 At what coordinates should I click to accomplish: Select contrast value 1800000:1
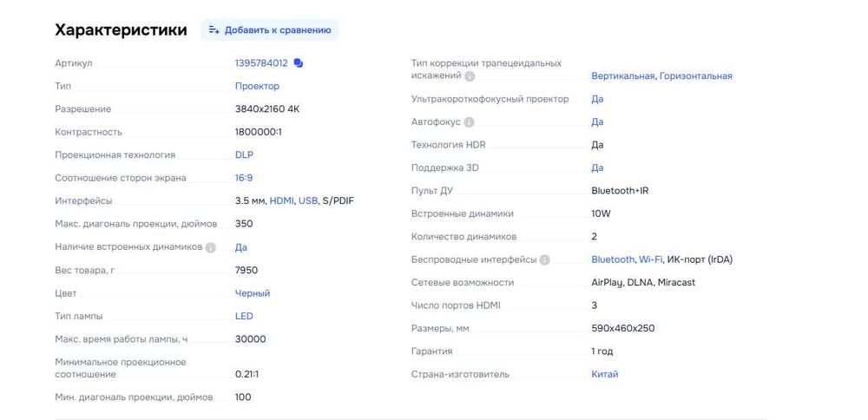pos(259,132)
